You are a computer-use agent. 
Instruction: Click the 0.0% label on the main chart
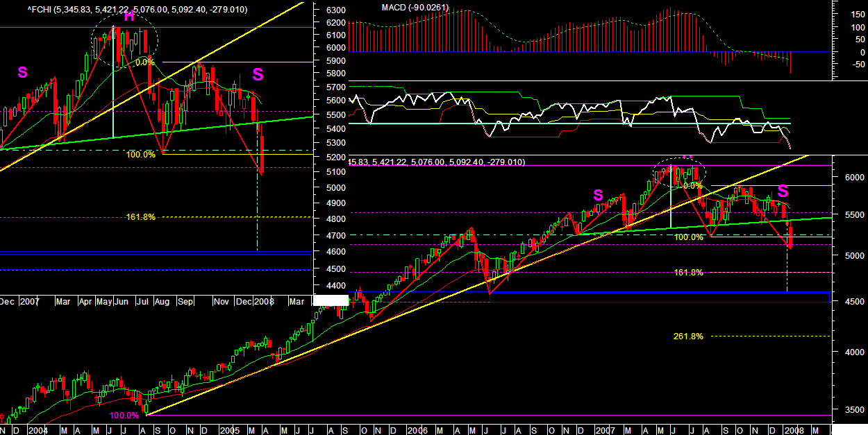tap(694, 186)
